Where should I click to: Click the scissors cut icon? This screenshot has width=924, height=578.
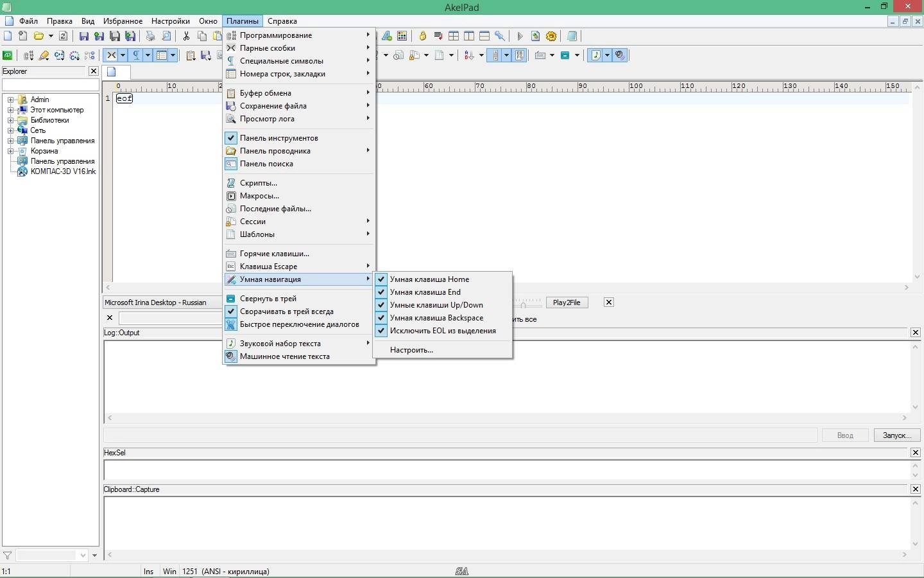point(186,36)
